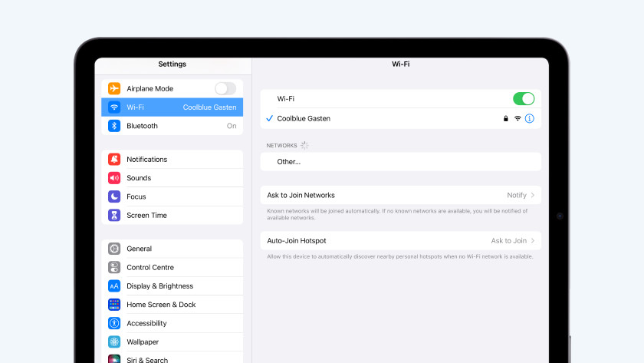Tap the Screen Time hourglass icon

coord(114,216)
